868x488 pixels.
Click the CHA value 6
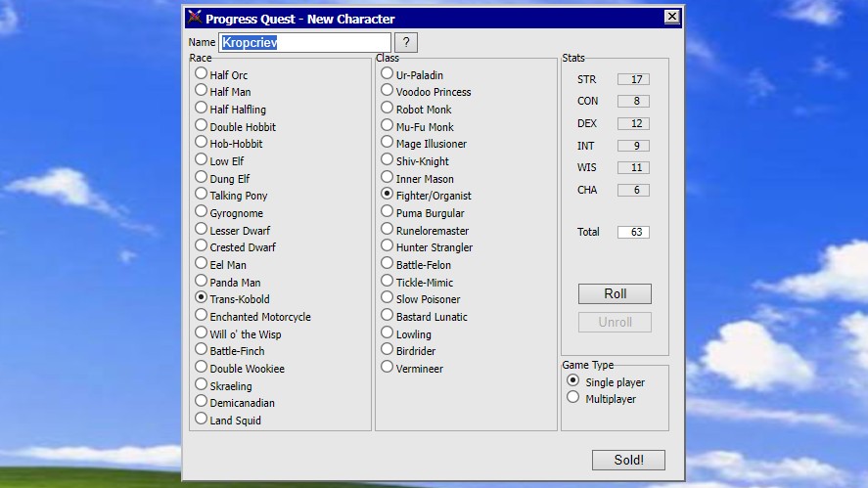pyautogui.click(x=633, y=190)
